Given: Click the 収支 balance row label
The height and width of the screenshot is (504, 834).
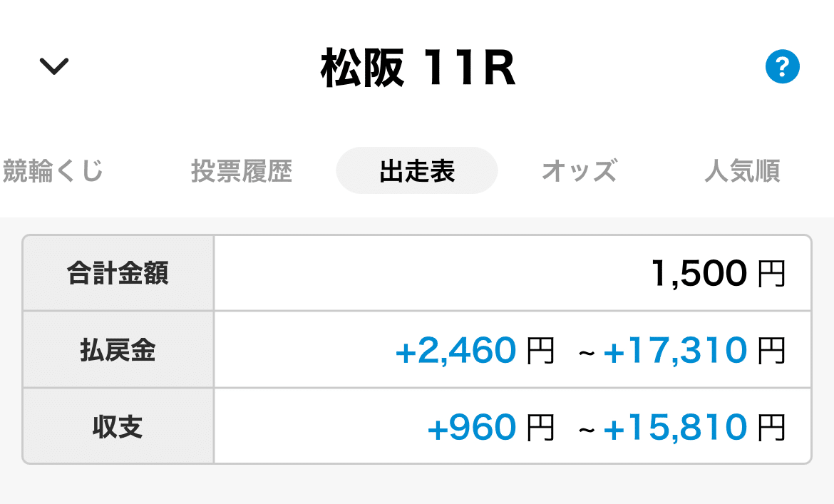Looking at the screenshot, I should (x=118, y=426).
